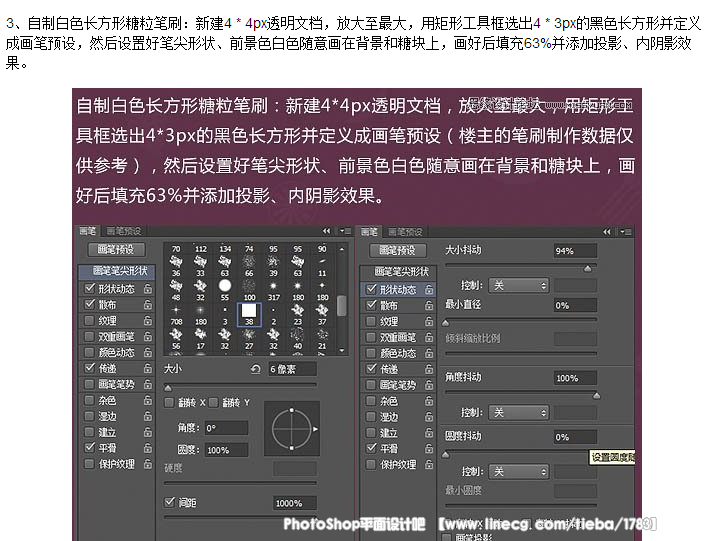Open 控制 dropdown under 圆度抖动
Screen dimensions: 707x541
[519, 472]
